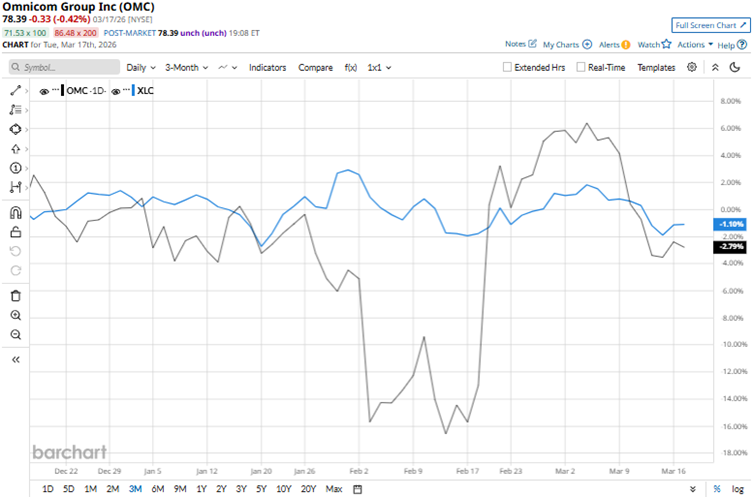Click Full Screen Chart button

(x=711, y=25)
